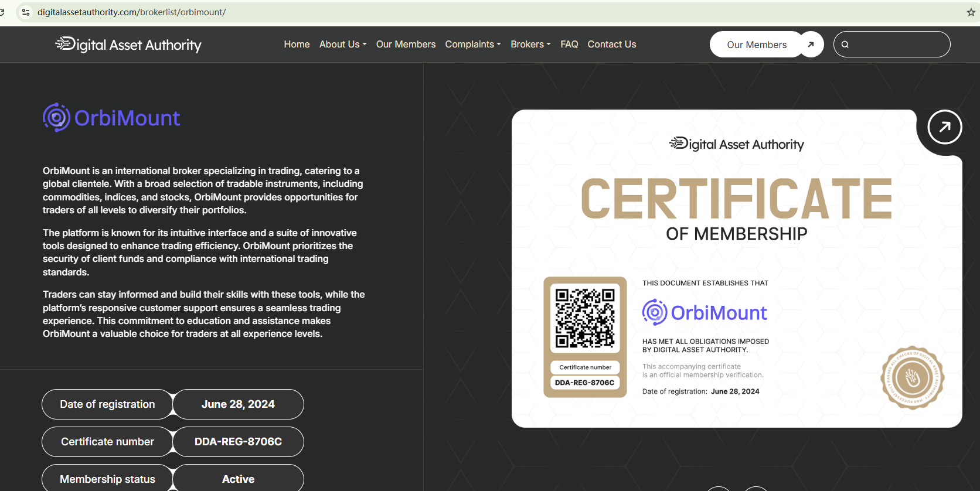Open the Contact Us page
The width and height of the screenshot is (980, 491).
point(612,45)
